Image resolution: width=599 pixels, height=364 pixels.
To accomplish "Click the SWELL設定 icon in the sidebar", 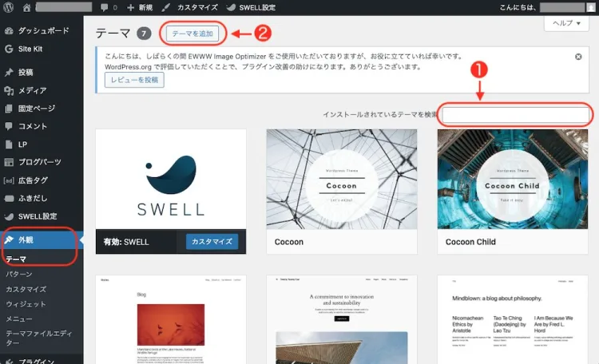I will tap(9, 216).
